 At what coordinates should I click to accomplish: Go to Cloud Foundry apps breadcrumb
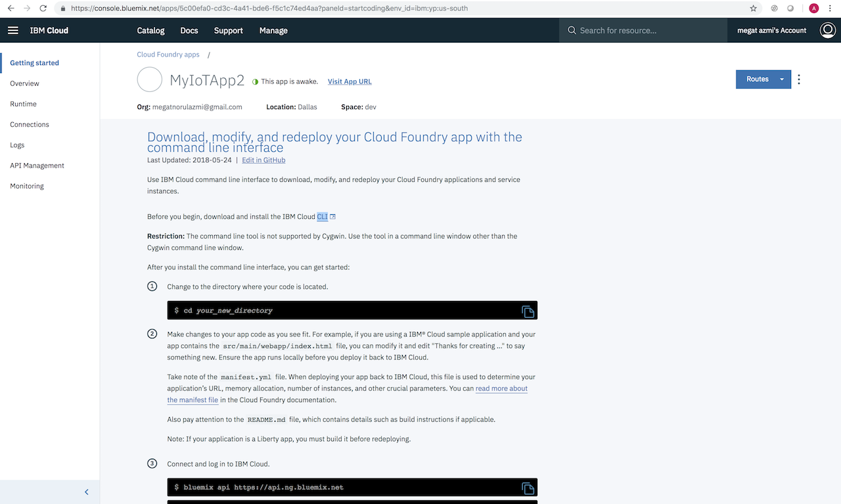pyautogui.click(x=168, y=55)
